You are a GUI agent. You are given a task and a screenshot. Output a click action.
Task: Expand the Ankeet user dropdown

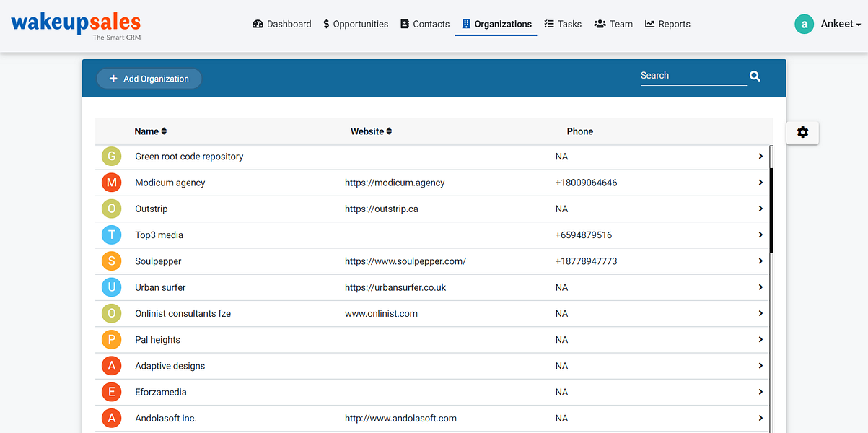(x=841, y=24)
